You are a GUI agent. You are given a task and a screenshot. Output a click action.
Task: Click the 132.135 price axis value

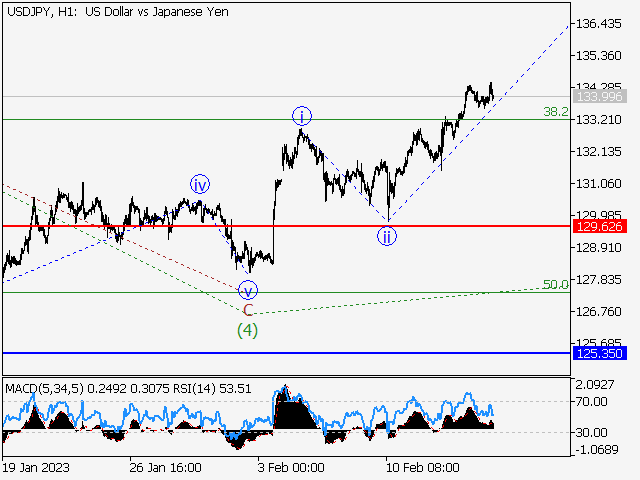(598, 152)
